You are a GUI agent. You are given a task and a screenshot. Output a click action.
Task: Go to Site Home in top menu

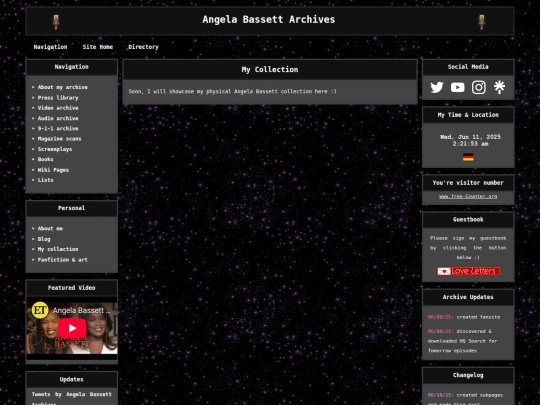click(98, 47)
